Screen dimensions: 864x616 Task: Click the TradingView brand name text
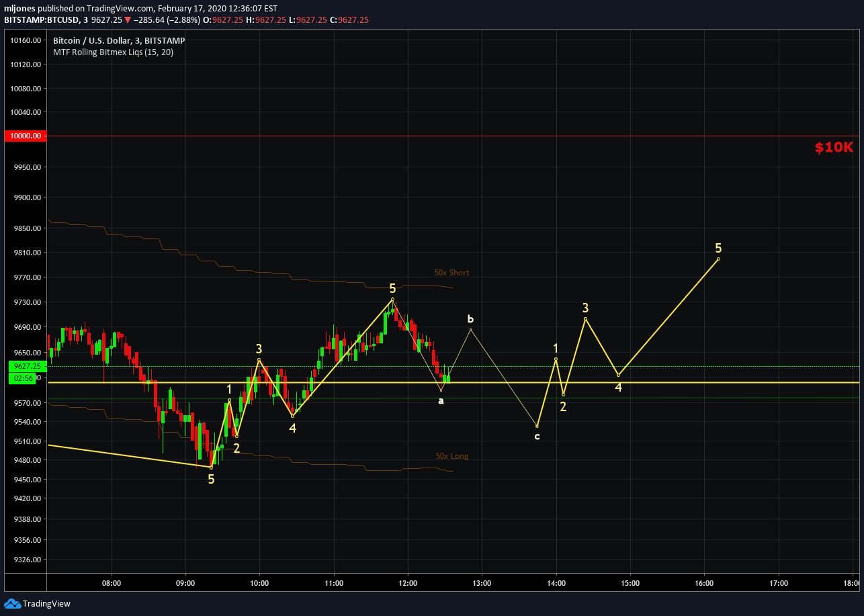(x=46, y=604)
